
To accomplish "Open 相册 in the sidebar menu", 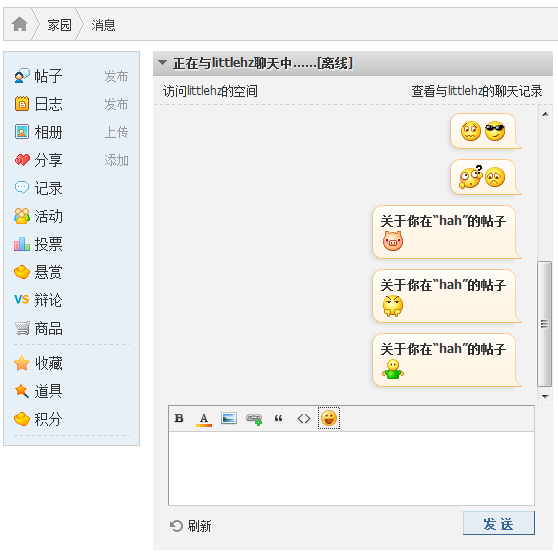I will [48, 132].
